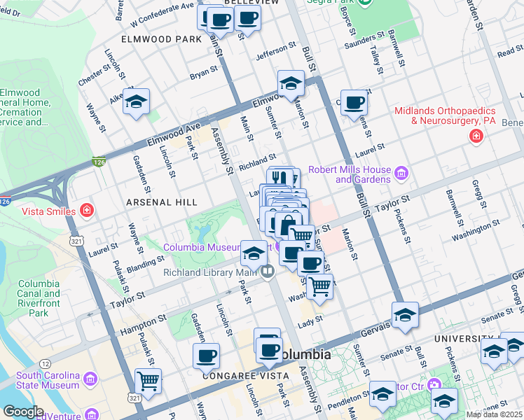The image size is (524, 420).
Task: Open the Google logo link
Action: click(x=23, y=412)
